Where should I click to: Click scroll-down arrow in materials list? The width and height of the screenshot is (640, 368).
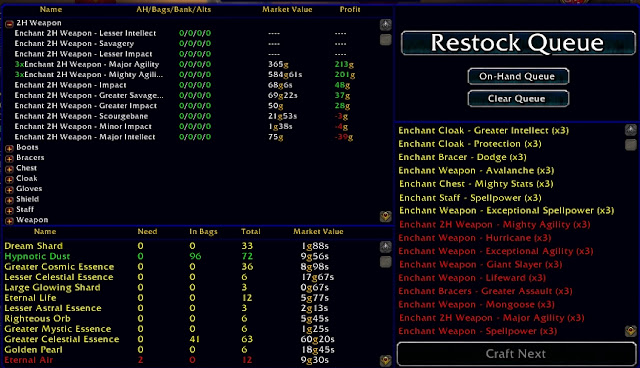coord(386,361)
